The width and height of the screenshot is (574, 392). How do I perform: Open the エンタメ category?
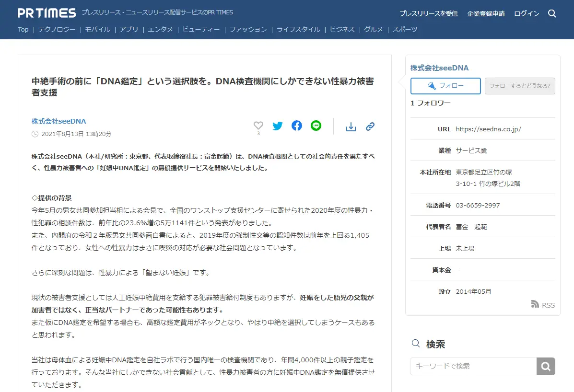[x=160, y=30]
